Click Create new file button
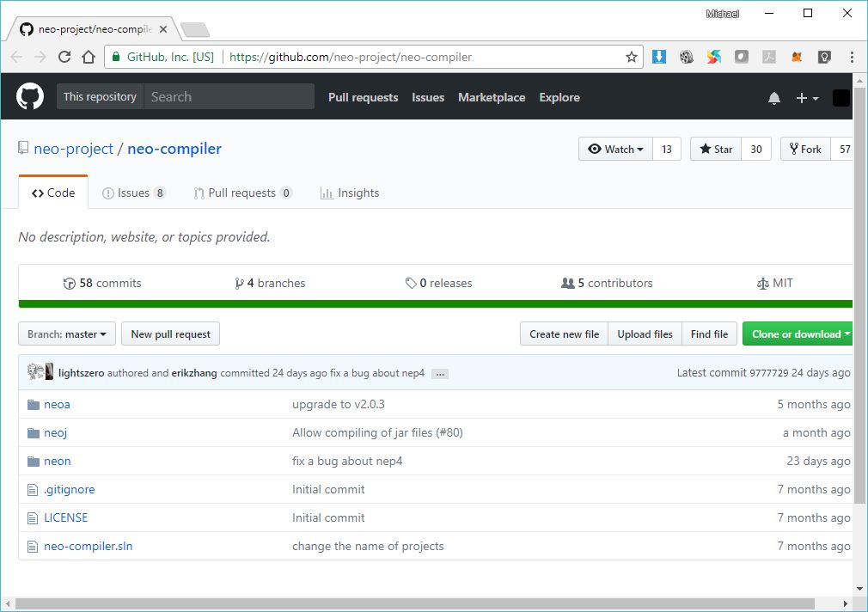Screen dimensions: 868x612 coord(564,334)
